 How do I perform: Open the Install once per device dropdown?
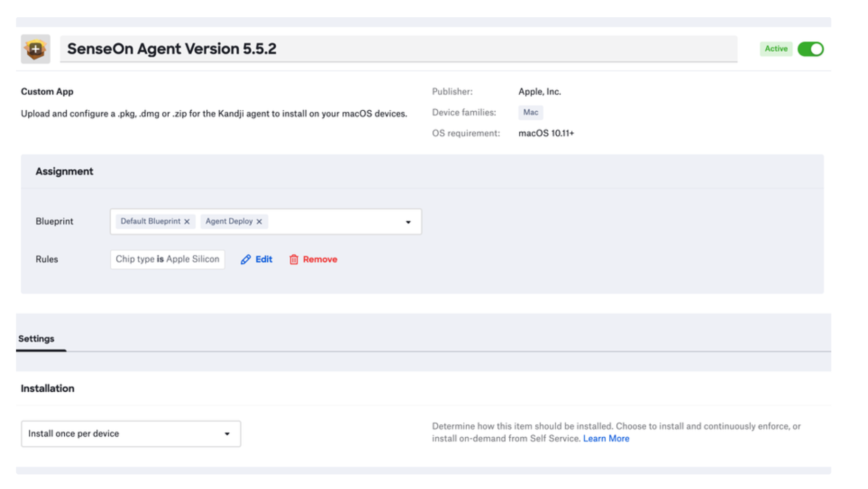[131, 434]
